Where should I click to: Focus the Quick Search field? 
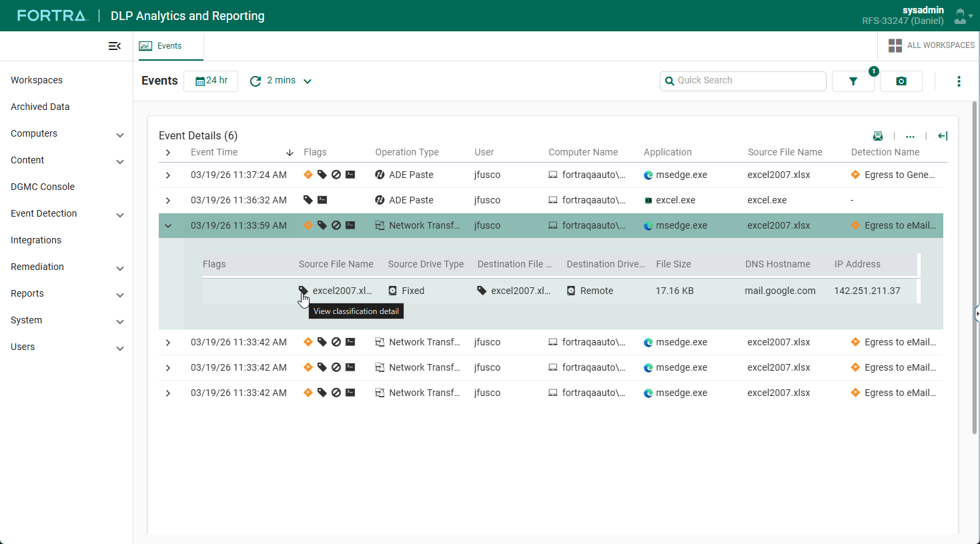(x=743, y=81)
